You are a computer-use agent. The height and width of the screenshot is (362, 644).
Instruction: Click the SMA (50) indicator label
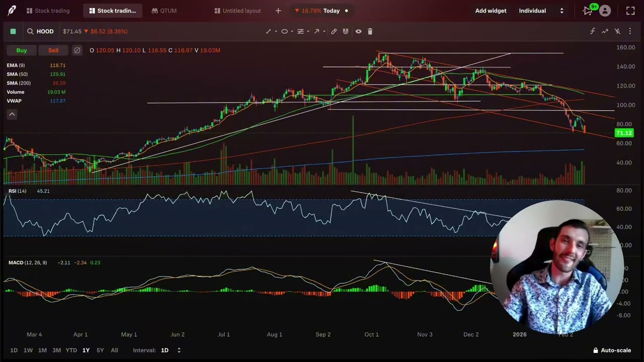(x=17, y=74)
